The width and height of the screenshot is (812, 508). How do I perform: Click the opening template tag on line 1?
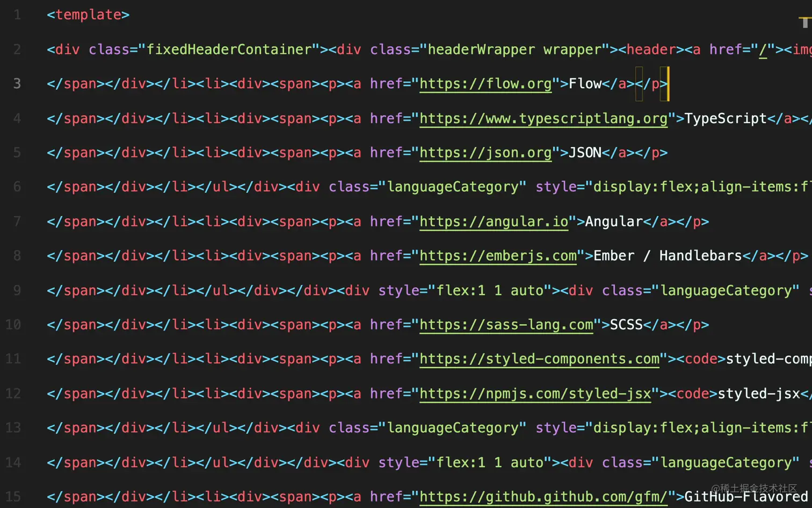[87, 15]
